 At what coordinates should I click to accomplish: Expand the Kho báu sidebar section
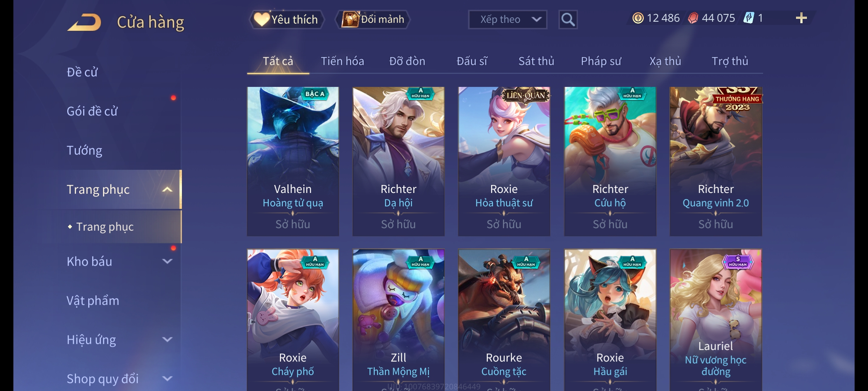point(167,261)
